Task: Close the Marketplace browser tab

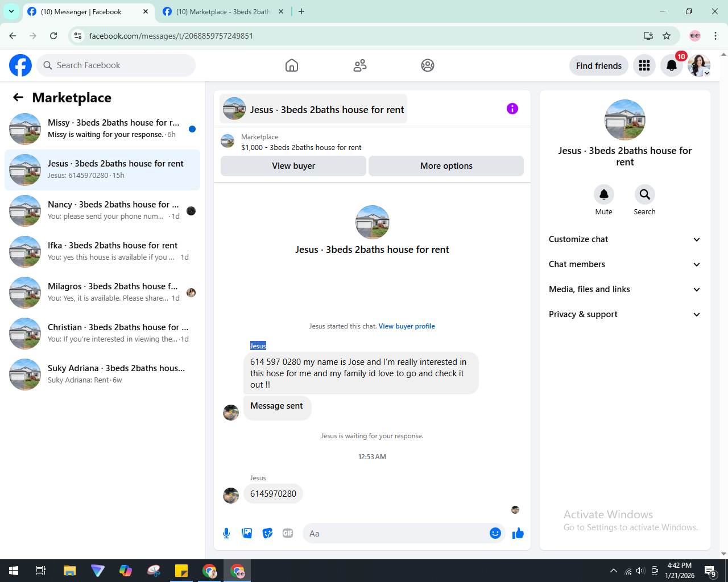Action: point(281,11)
